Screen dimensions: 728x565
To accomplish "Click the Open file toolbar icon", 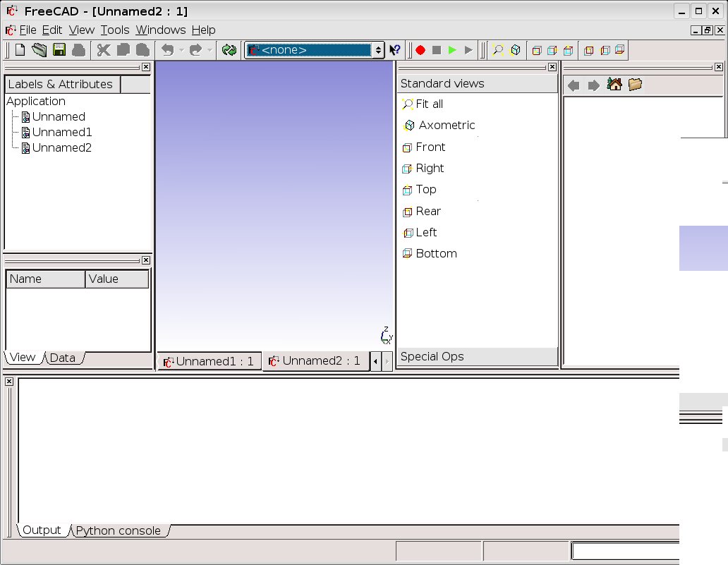I will click(x=39, y=50).
